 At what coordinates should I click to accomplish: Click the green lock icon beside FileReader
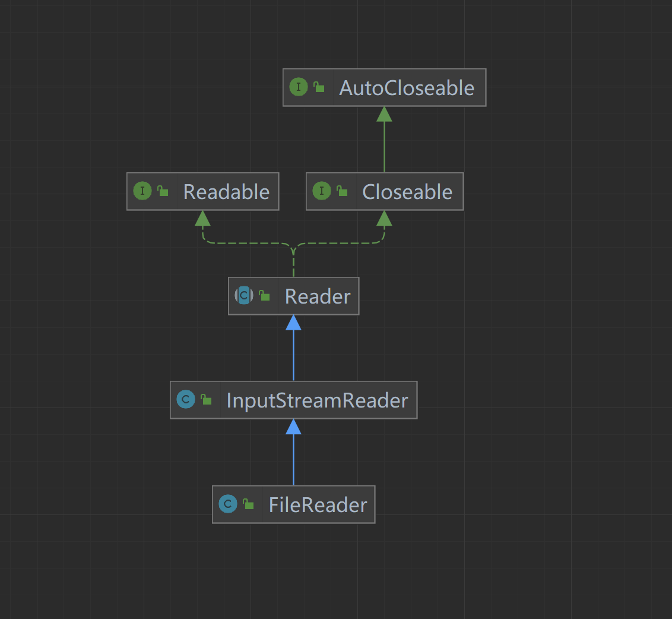pos(249,504)
